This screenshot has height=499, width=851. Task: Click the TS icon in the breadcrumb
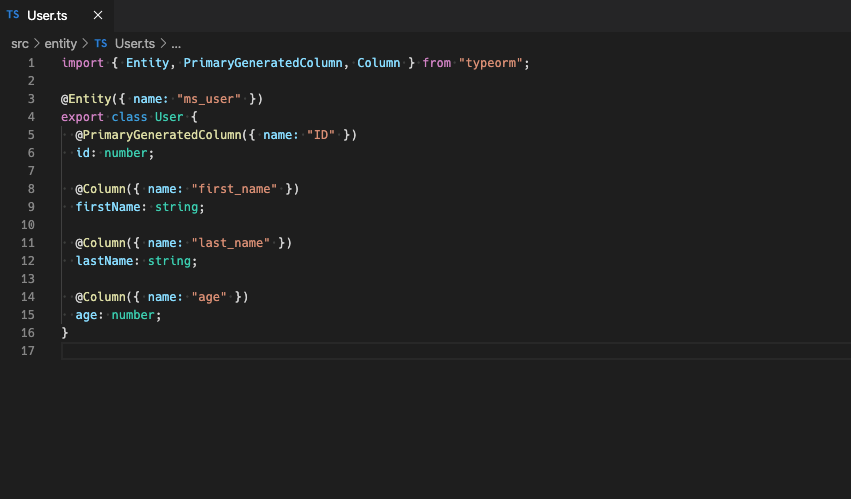101,43
